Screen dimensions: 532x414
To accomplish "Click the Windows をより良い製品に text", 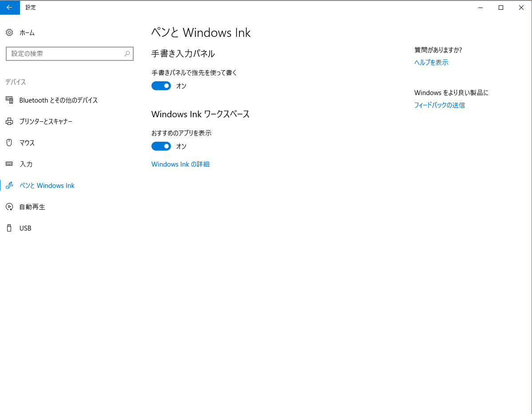I will click(x=451, y=93).
